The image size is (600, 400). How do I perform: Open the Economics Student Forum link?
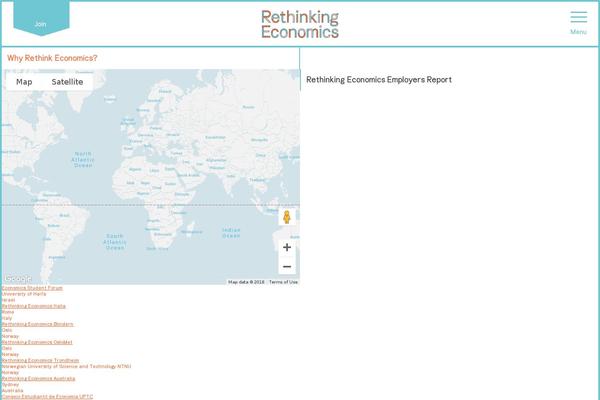tap(32, 288)
